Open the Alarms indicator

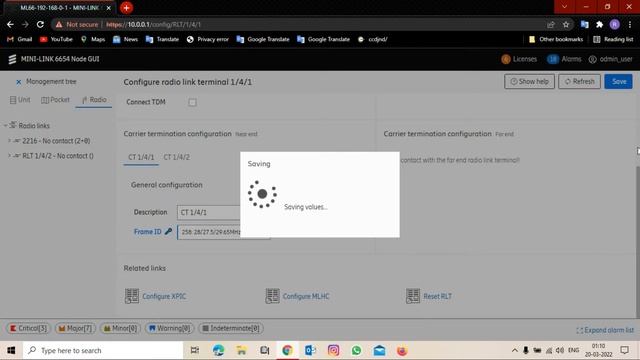[x=564, y=59]
